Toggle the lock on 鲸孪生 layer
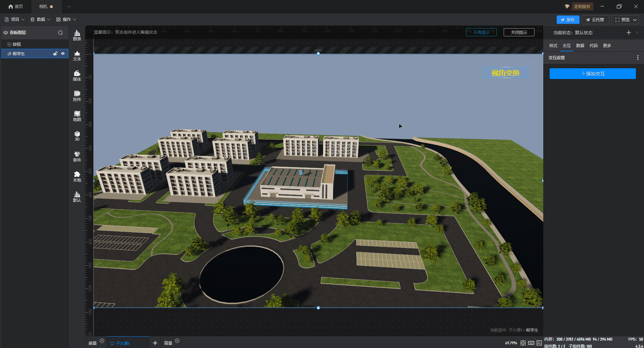Screen dimensions: 644x348 pyautogui.click(x=55, y=53)
